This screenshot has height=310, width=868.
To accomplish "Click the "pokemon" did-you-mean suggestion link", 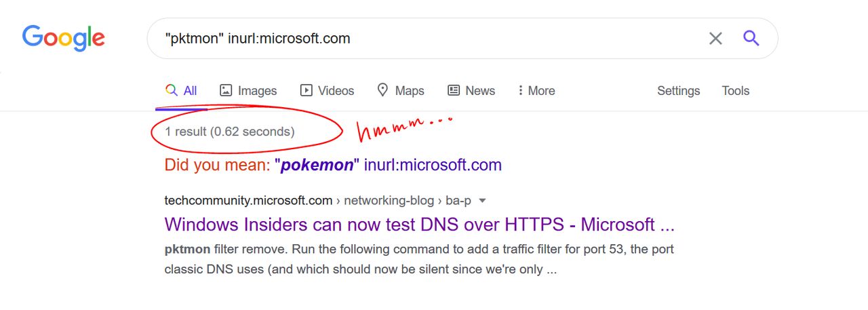I will click(389, 165).
